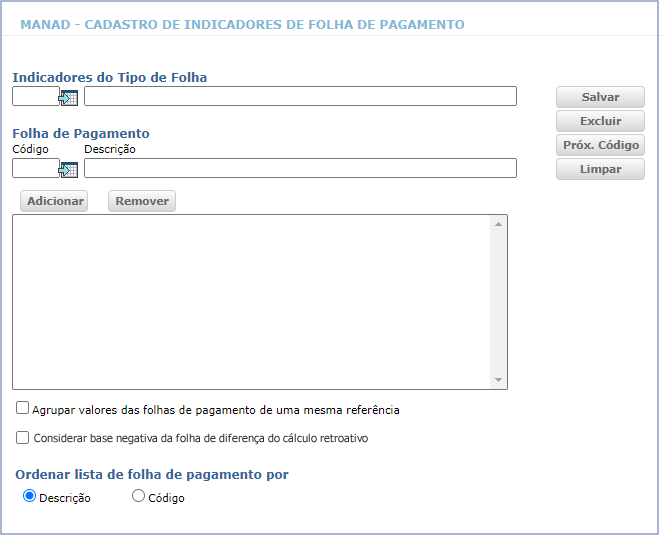Click the Indicadores do Tipo de Folha code field

35,96
